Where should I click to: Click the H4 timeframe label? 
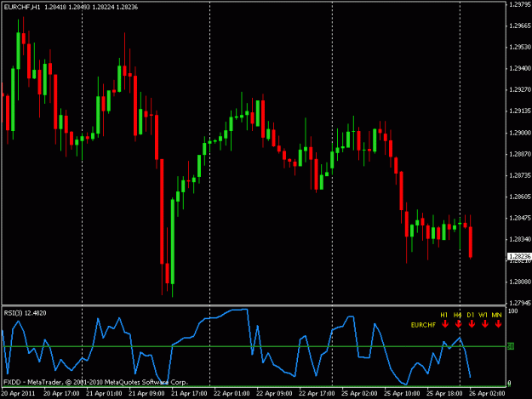457,315
